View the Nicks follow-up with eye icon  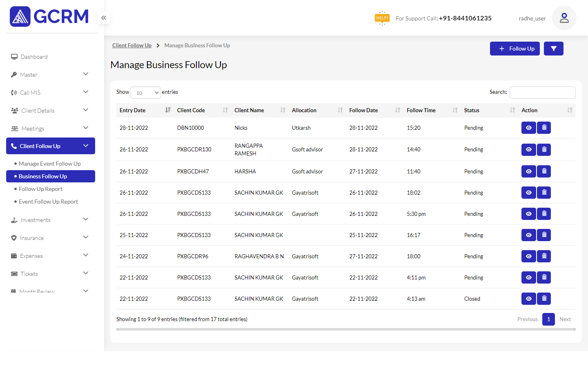click(528, 128)
